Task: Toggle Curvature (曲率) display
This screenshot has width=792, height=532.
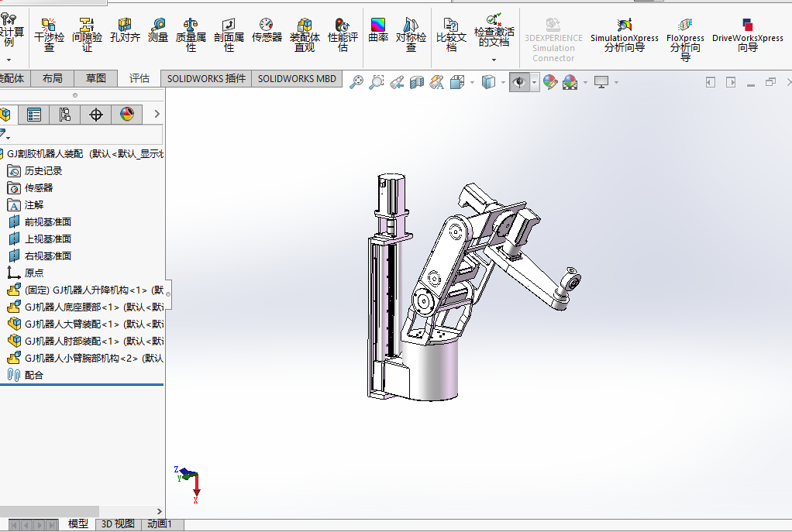Action: 378,30
